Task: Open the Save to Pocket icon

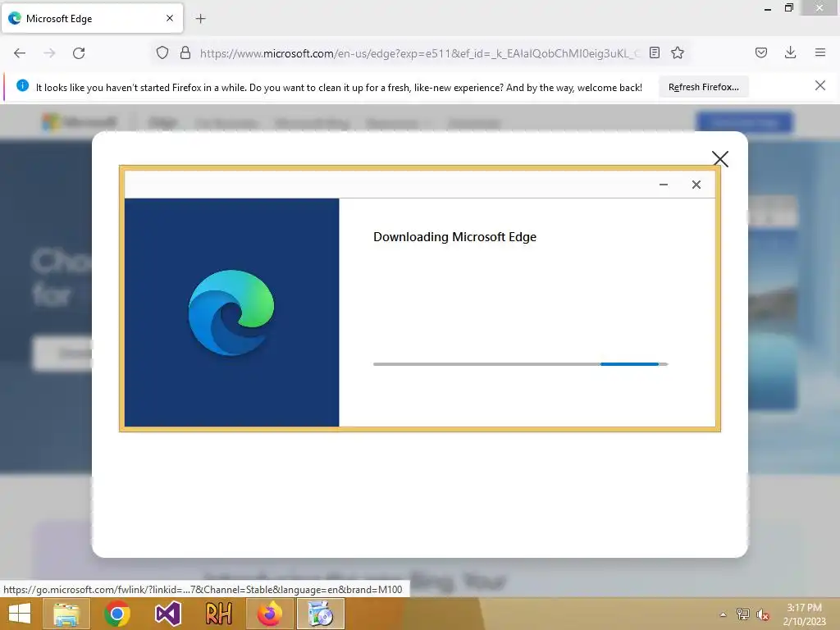Action: coord(760,52)
